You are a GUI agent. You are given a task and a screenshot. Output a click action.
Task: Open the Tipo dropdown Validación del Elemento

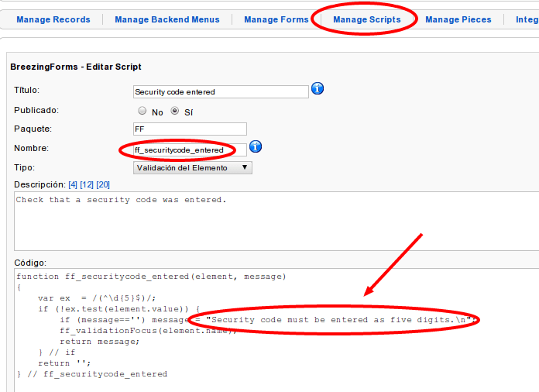(x=193, y=168)
